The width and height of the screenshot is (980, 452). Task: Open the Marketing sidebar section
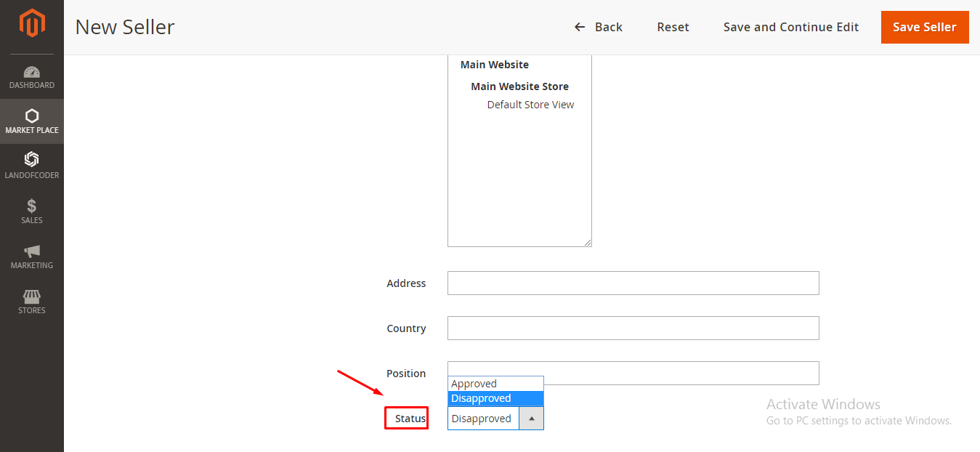[31, 257]
